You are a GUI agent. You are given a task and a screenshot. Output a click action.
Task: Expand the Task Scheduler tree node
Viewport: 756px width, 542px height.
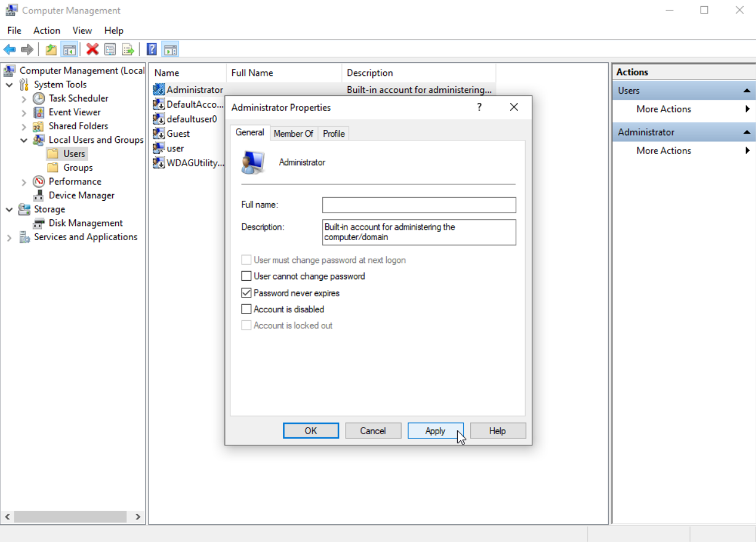coord(24,99)
